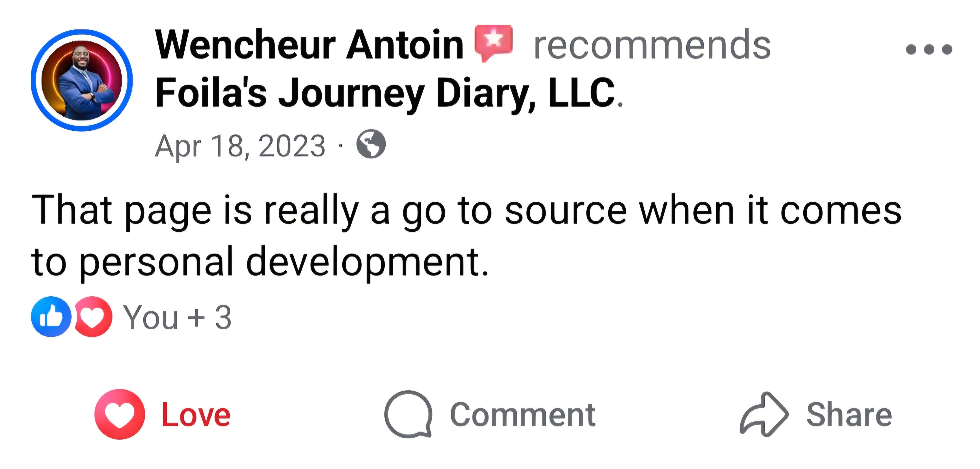
Task: View the 'You + 3' reactions list
Action: click(177, 317)
